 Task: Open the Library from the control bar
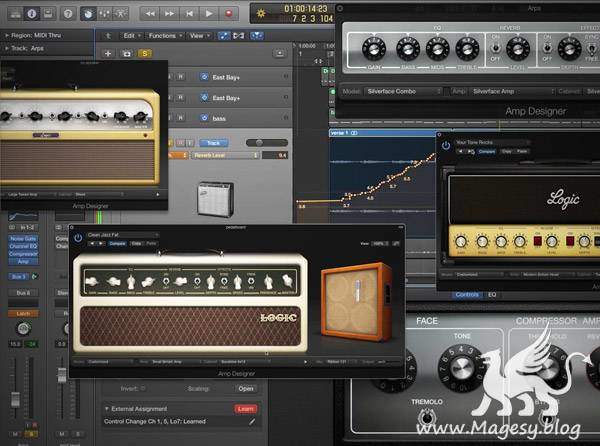pyautogui.click(x=16, y=14)
